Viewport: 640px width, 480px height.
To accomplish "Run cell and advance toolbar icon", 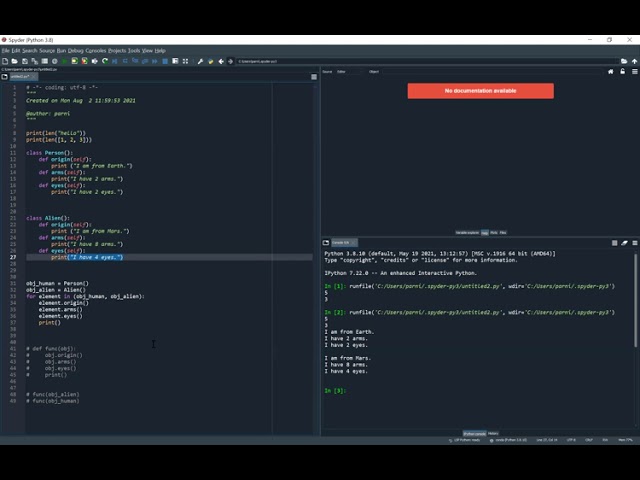I will point(84,61).
